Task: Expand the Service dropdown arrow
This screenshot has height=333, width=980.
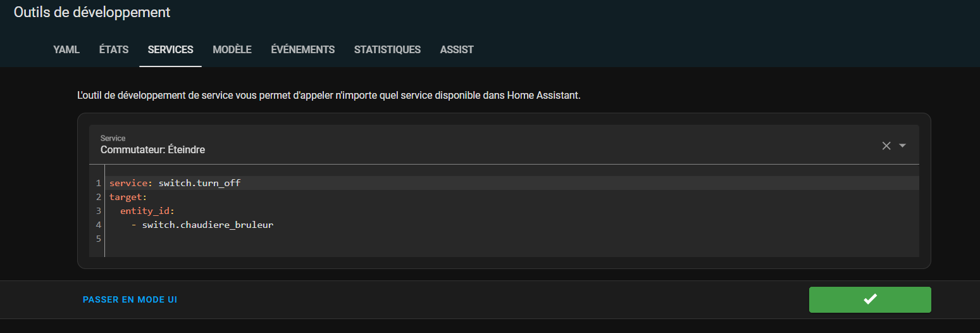Action: coord(903,146)
